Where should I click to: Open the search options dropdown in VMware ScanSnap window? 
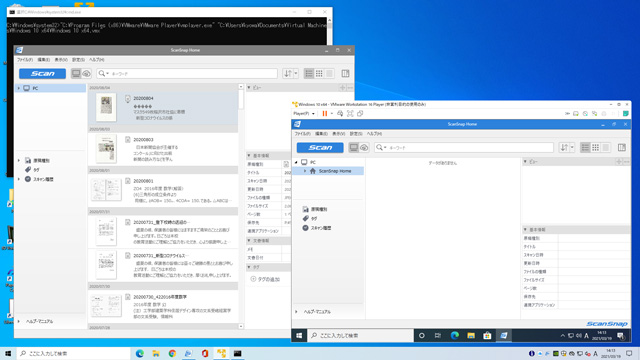pos(381,147)
